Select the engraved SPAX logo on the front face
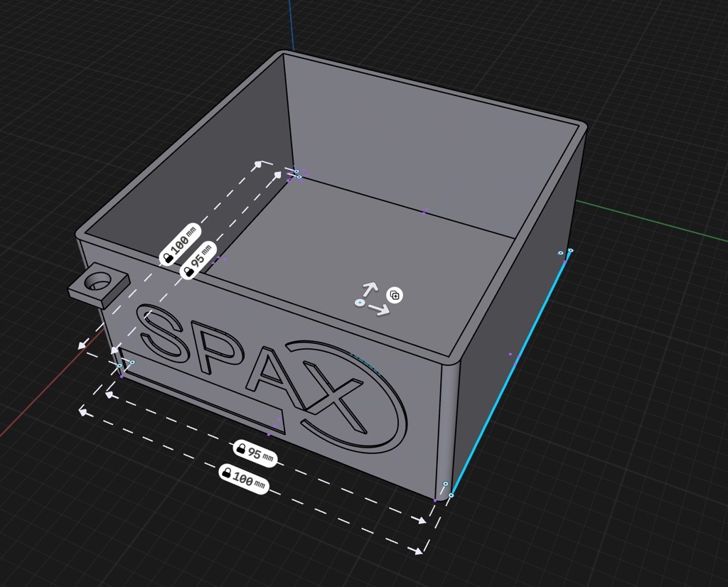The image size is (728, 587). 272,378
